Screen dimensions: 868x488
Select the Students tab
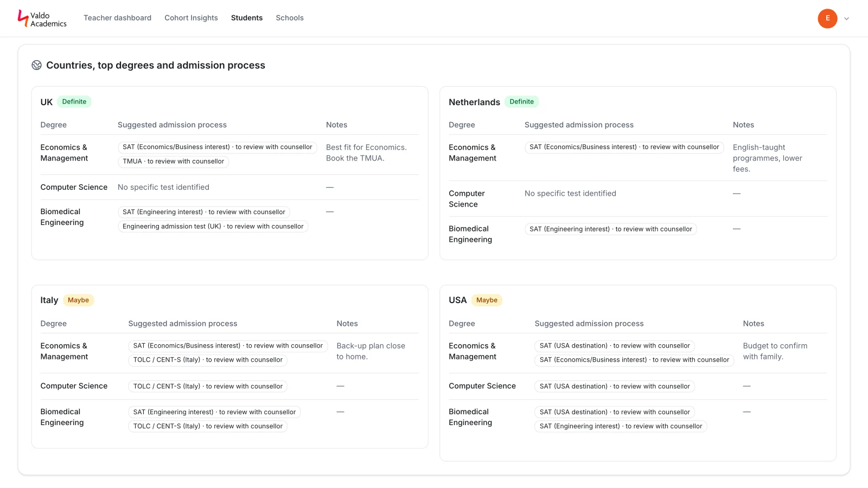tap(247, 18)
